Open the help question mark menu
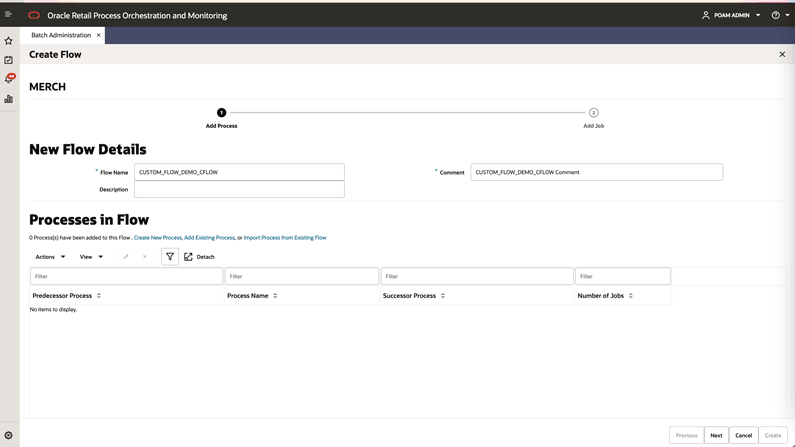 pyautogui.click(x=780, y=15)
